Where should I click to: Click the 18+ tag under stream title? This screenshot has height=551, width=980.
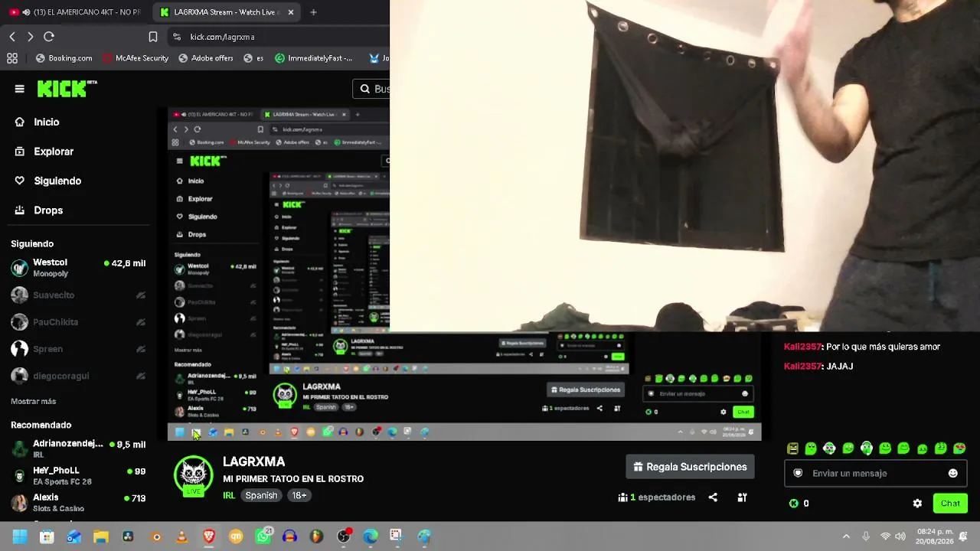299,495
